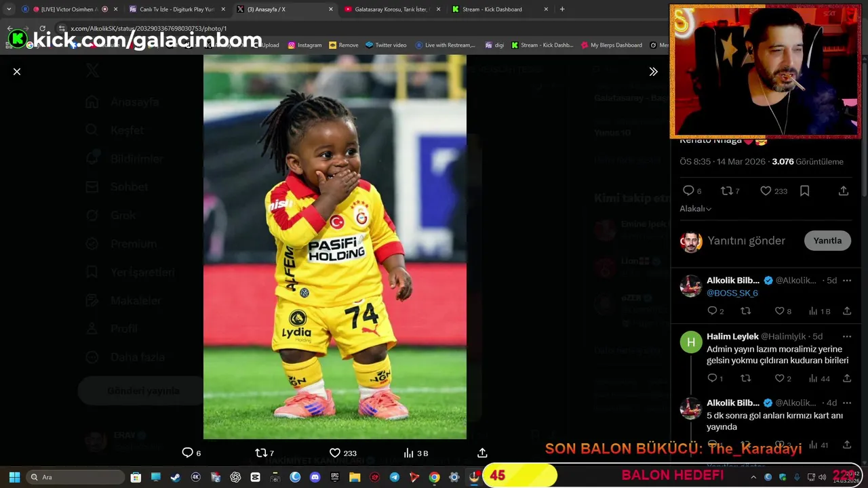Screen dimensions: 868x488
Task: Close the photo viewer with the X icon
Action: click(17, 71)
